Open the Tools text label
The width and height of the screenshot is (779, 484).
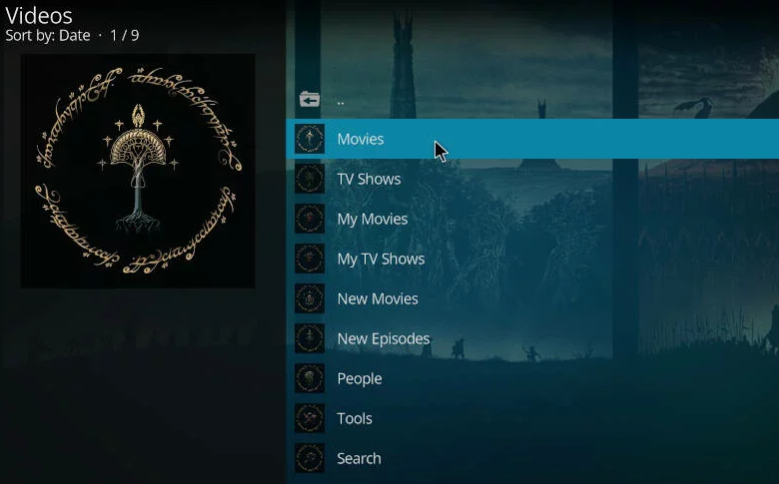click(x=354, y=418)
